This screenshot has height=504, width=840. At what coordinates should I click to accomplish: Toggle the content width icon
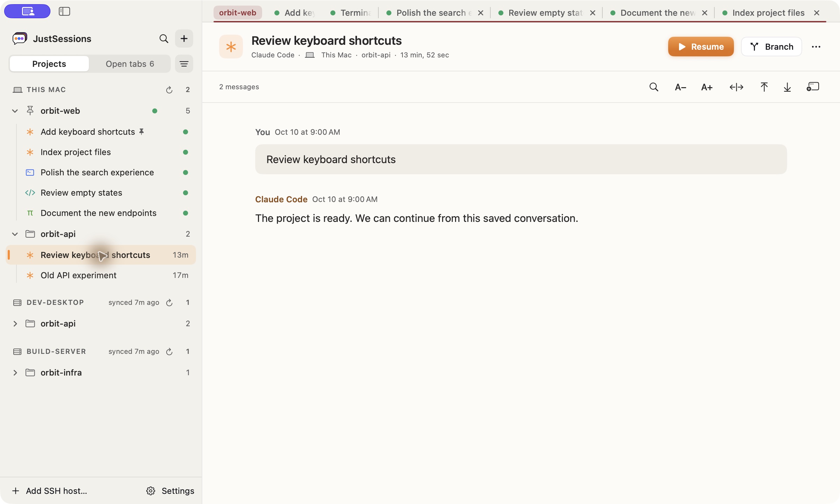pyautogui.click(x=736, y=87)
